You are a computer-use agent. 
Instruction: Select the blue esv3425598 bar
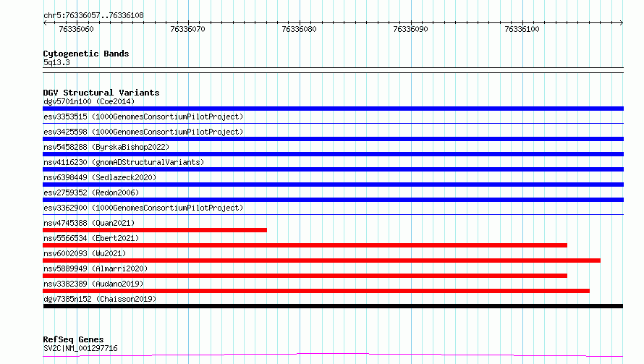coord(333,139)
